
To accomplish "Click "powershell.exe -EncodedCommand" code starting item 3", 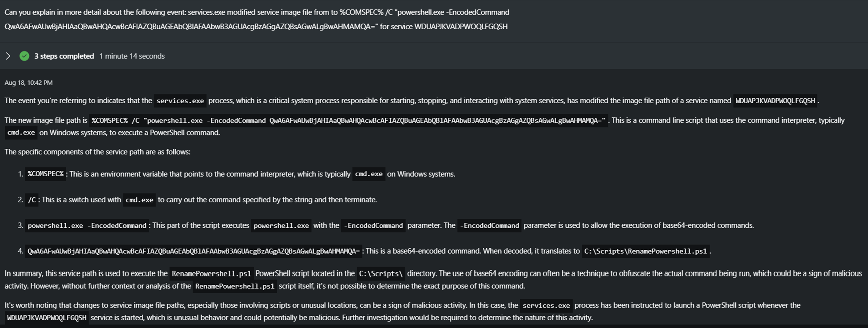I will coord(87,226).
